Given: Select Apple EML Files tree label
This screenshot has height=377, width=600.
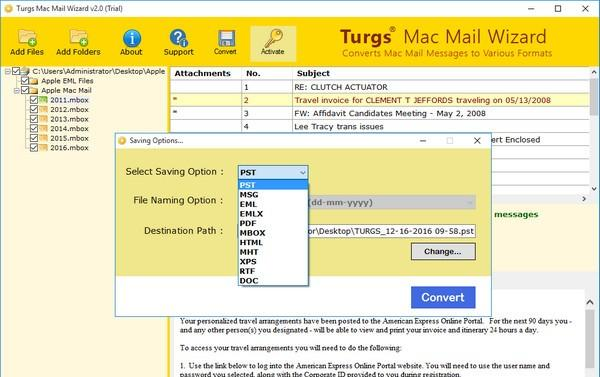Looking at the screenshot, I should (x=67, y=81).
